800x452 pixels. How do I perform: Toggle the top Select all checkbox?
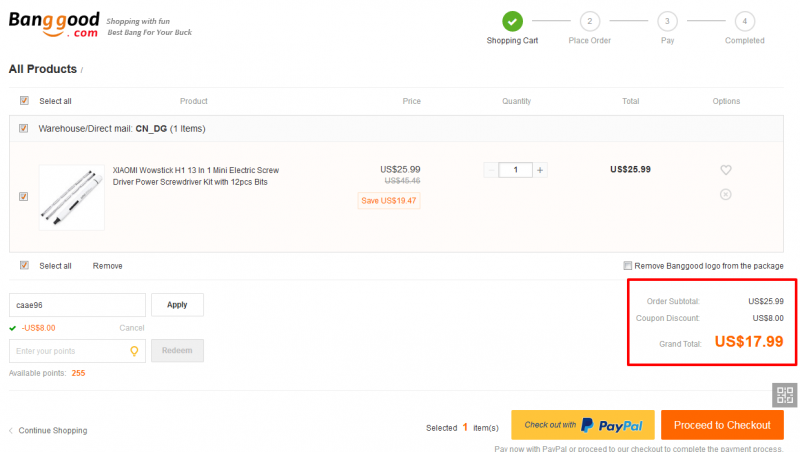(24, 101)
